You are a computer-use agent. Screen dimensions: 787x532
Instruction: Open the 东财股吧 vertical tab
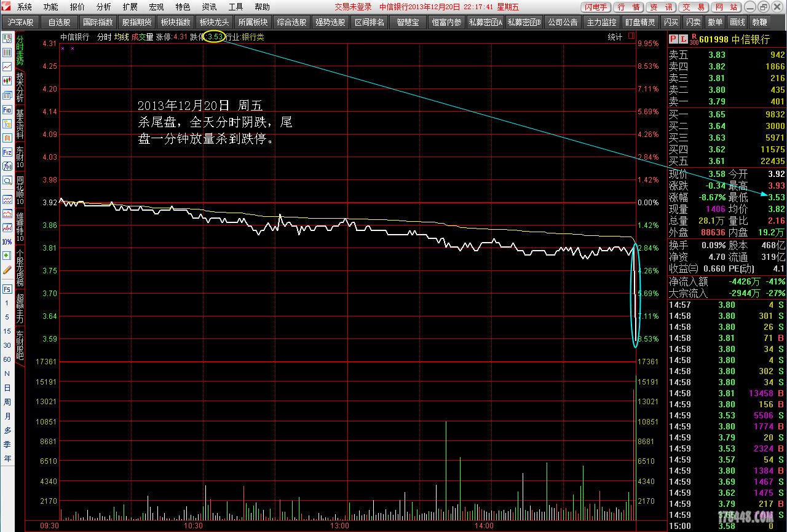(20, 345)
